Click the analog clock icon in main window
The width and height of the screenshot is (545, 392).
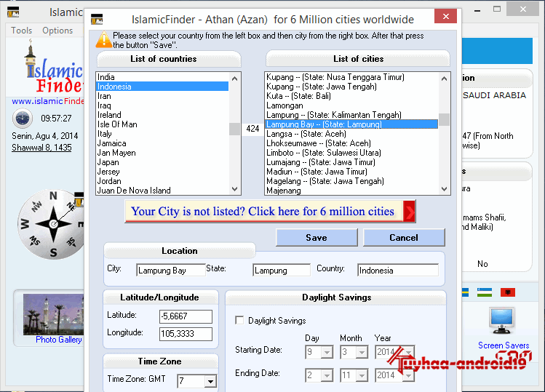[x=23, y=119]
